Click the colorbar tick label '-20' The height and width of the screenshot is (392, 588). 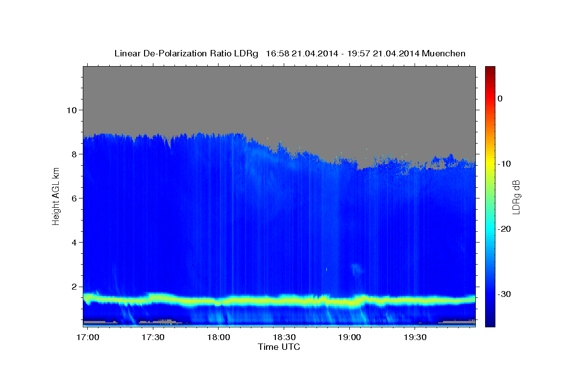click(x=504, y=229)
